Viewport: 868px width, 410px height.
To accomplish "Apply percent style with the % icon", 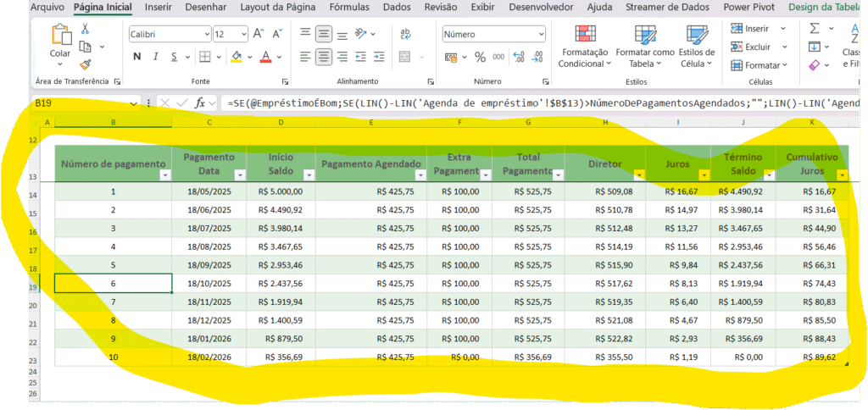I will pos(480,57).
